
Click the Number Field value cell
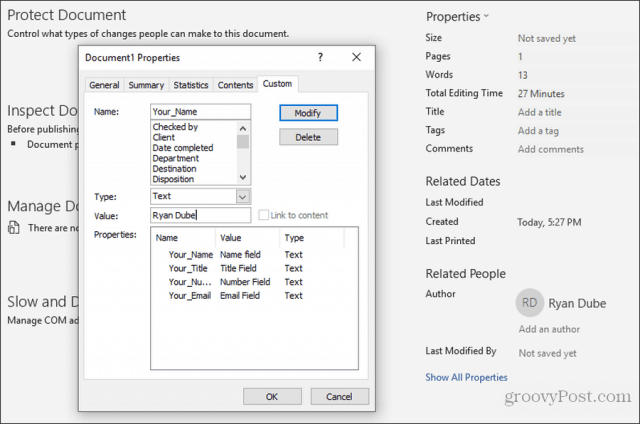coord(245,282)
